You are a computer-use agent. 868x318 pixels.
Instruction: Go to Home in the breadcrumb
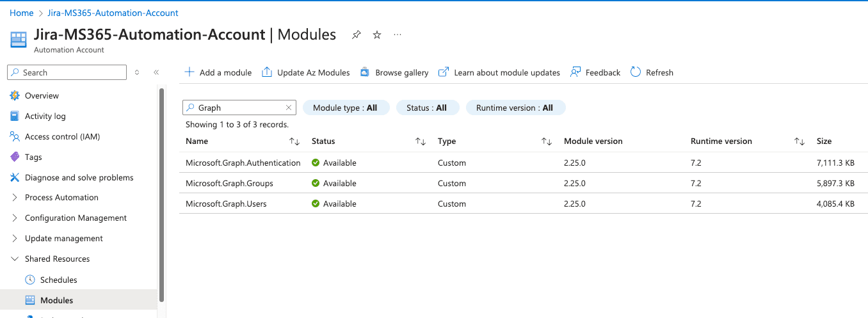(22, 13)
